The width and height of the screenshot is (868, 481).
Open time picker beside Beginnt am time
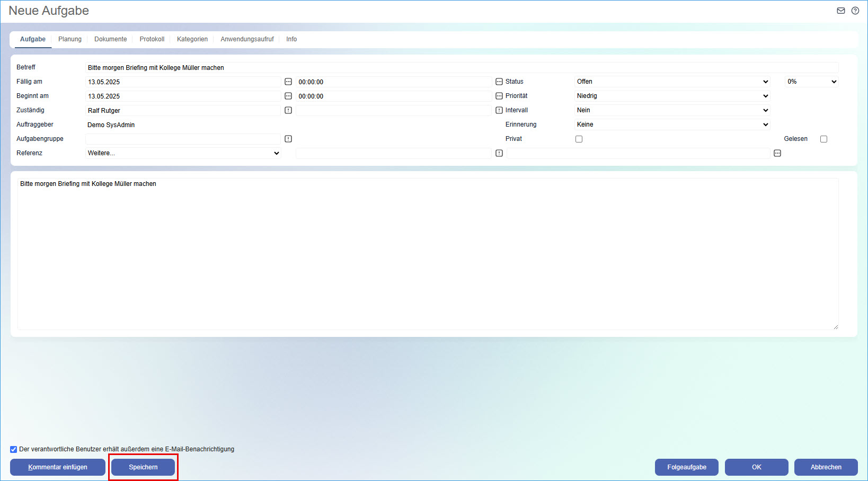[499, 96]
